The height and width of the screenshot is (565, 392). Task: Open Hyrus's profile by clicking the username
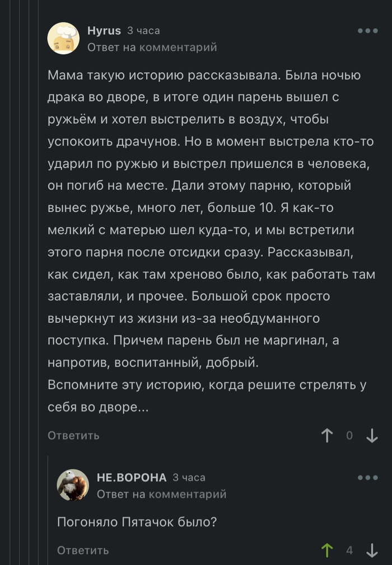point(104,31)
